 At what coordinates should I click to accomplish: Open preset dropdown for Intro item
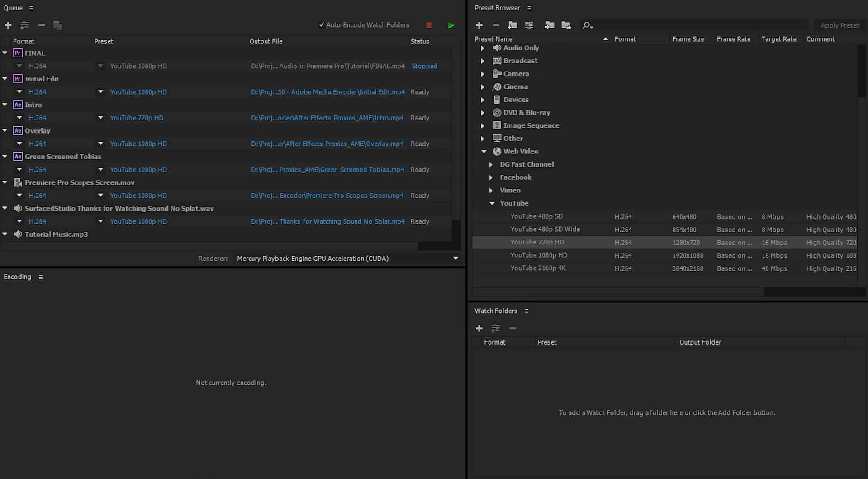[100, 118]
